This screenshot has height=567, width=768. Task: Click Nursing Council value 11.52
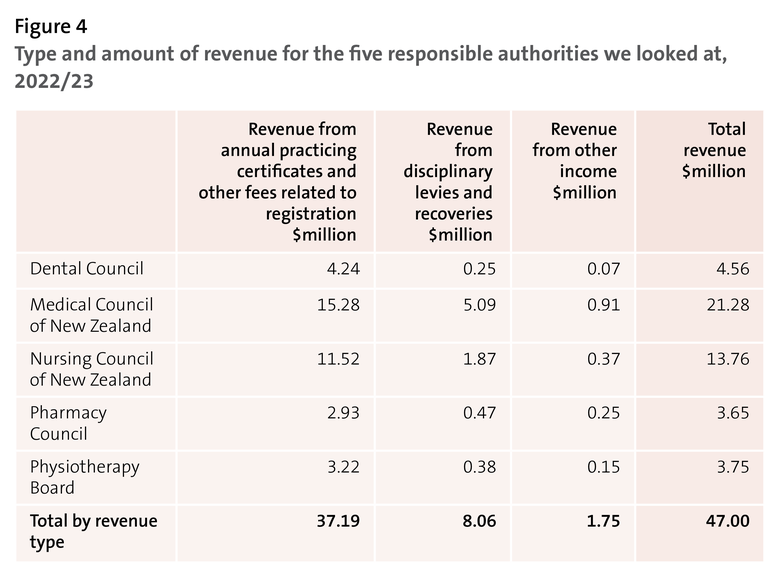(x=338, y=359)
